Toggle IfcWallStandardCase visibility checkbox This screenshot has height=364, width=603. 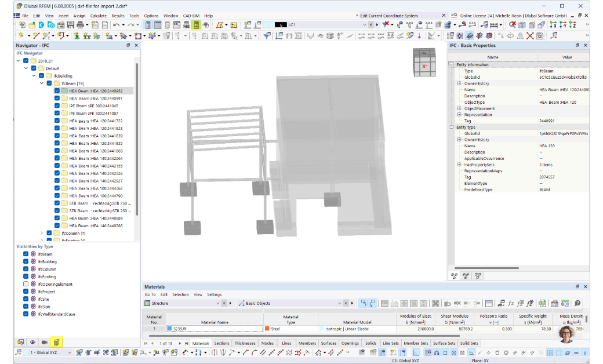pyautogui.click(x=26, y=314)
